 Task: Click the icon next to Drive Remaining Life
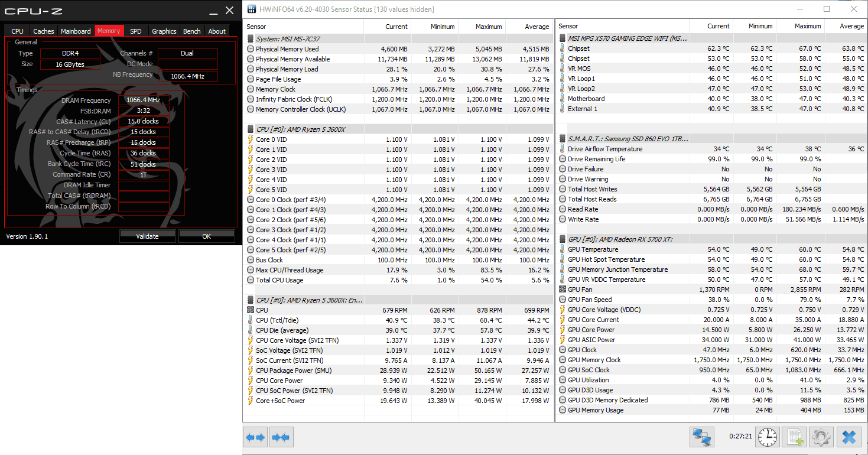pyautogui.click(x=563, y=159)
